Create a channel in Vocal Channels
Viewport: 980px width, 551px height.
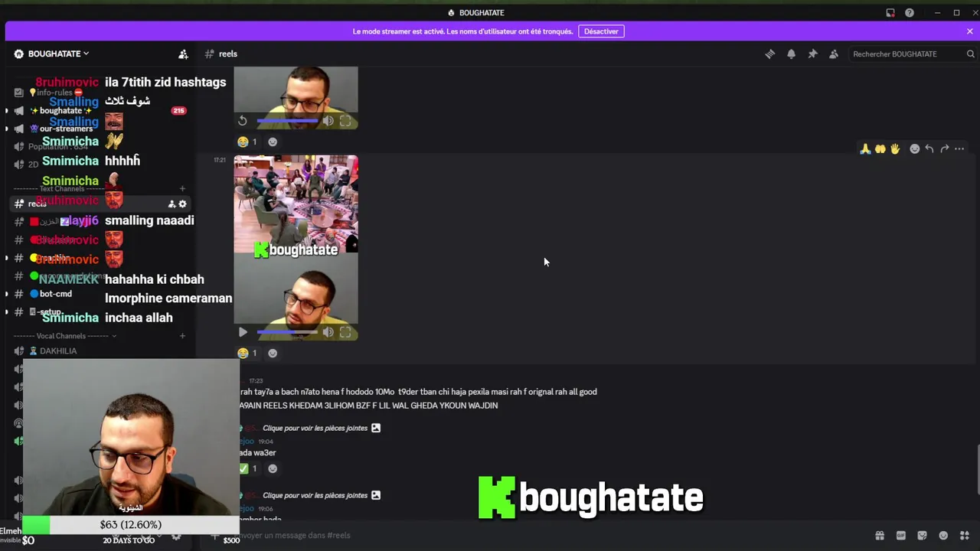click(x=182, y=336)
